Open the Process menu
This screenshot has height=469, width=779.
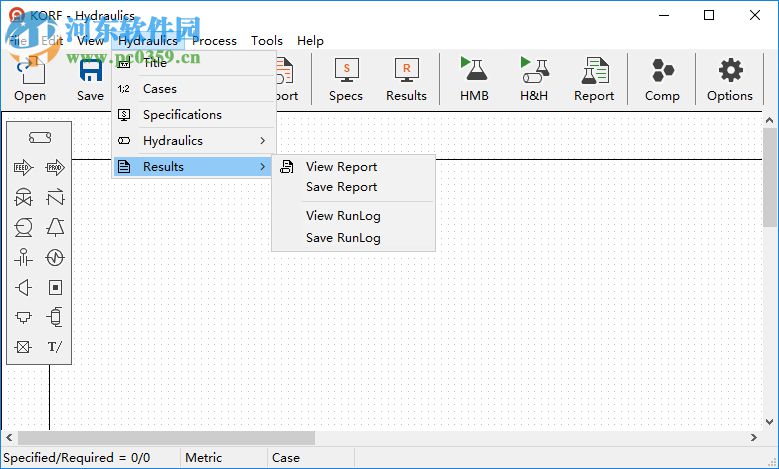pos(214,41)
